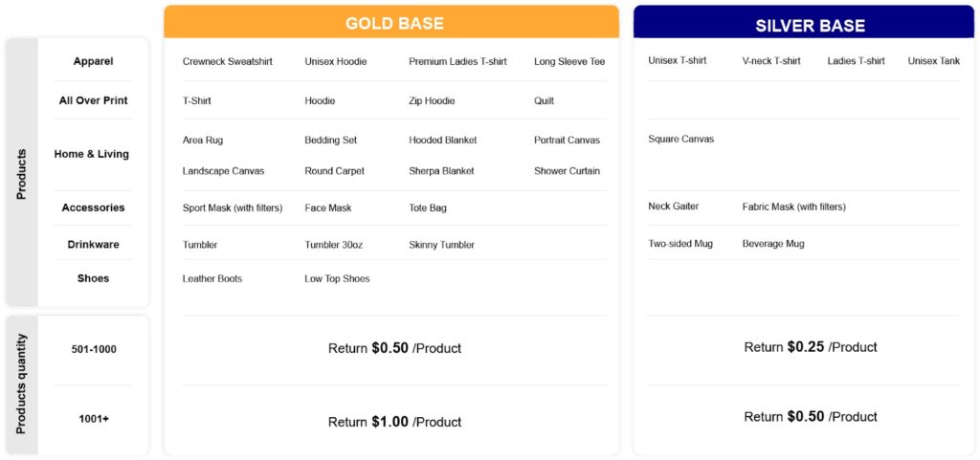Select the Quilt all over print item
980x460 pixels.
[x=544, y=100]
